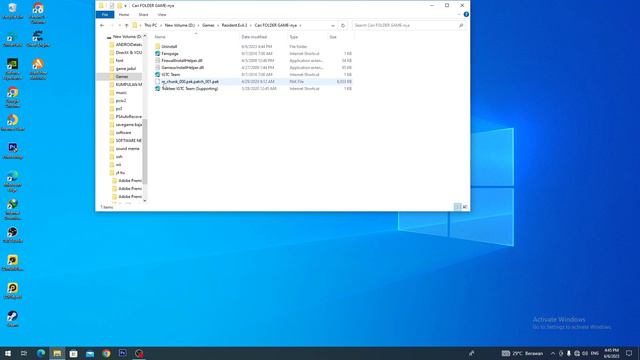The image size is (640, 360).
Task: Open Photoshop from taskbar
Action: click(122, 353)
